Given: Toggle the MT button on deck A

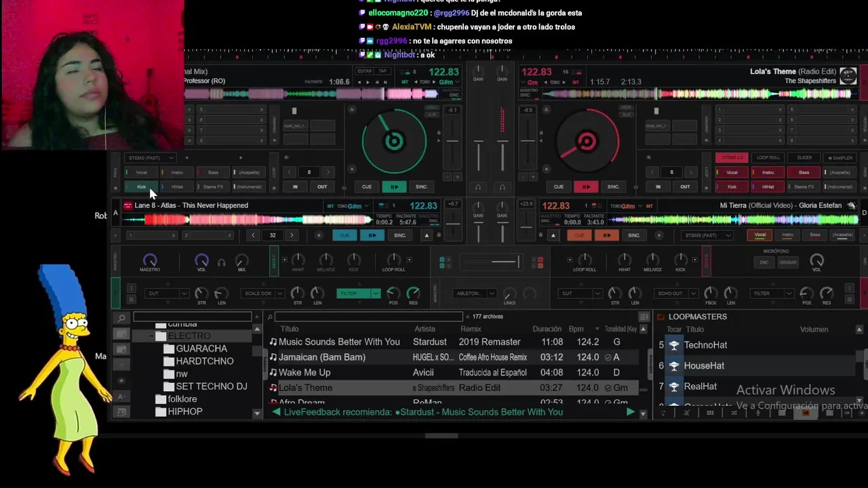Looking at the screenshot, I should [x=330, y=205].
